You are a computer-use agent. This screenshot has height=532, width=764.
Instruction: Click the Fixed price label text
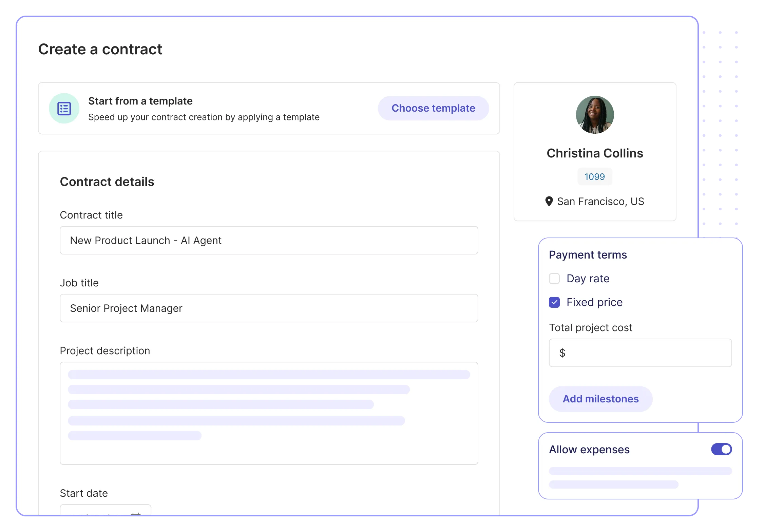[x=594, y=302]
